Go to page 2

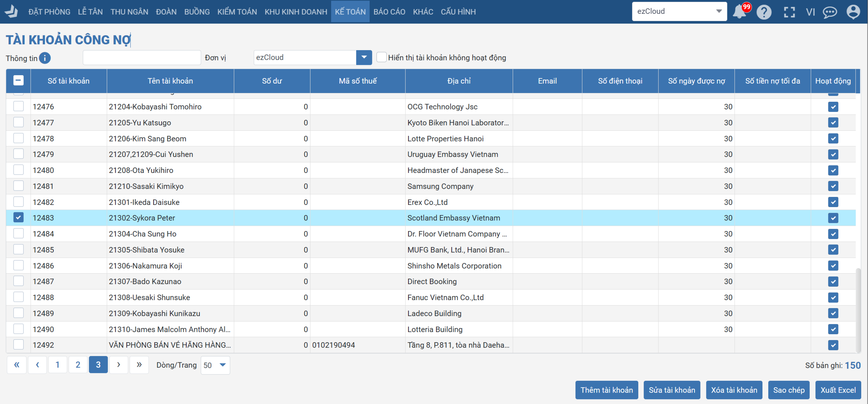(x=78, y=365)
